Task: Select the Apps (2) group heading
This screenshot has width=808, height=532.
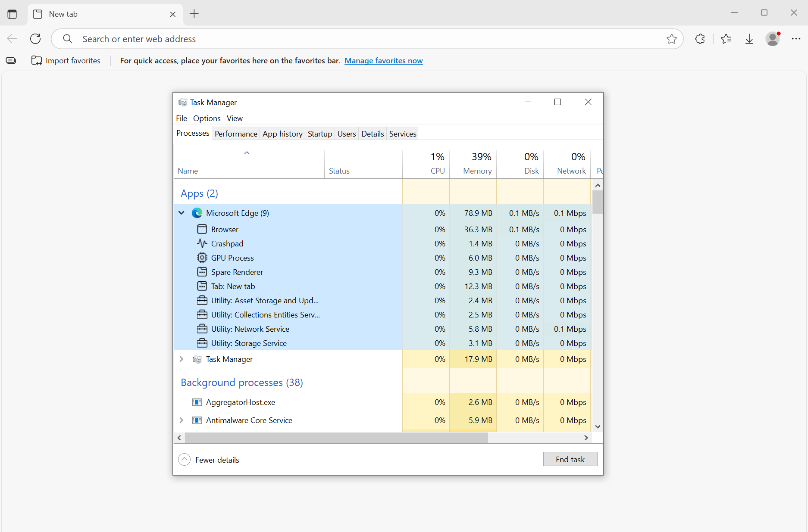Action: [x=200, y=193]
